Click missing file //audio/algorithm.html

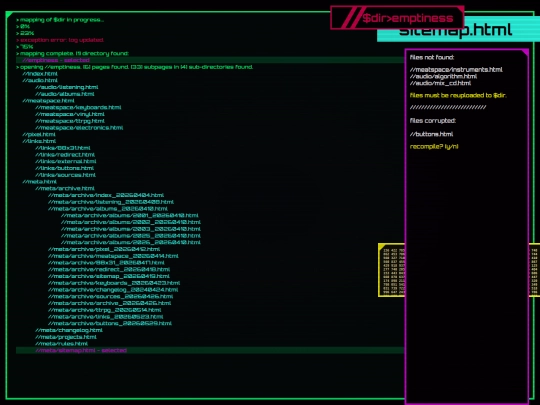[444, 76]
